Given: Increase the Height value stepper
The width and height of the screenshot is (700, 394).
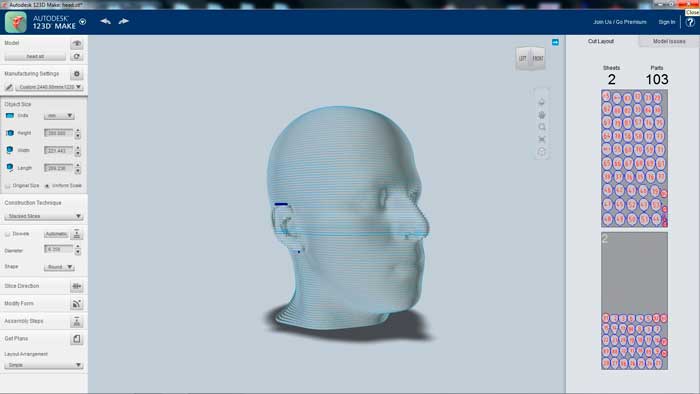Looking at the screenshot, I should pos(78,131).
